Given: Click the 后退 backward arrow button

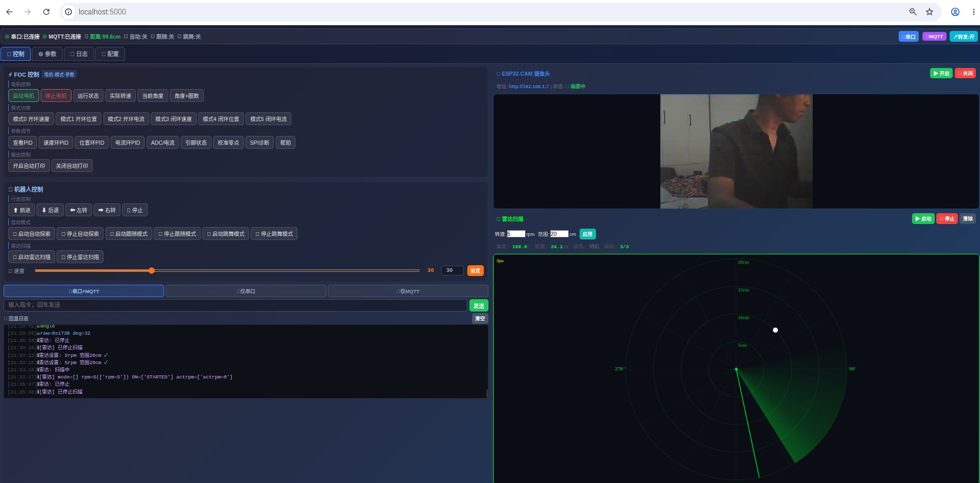Looking at the screenshot, I should (x=50, y=210).
